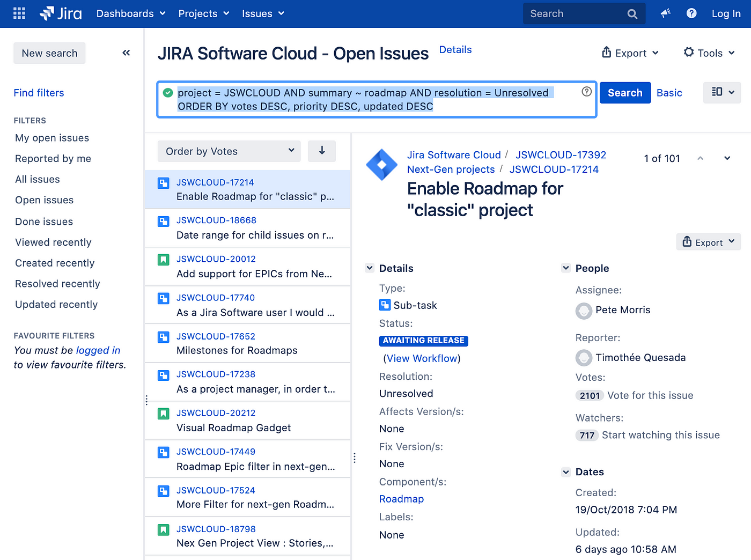The image size is (751, 560).
Task: Click the logged in link
Action: tap(98, 350)
